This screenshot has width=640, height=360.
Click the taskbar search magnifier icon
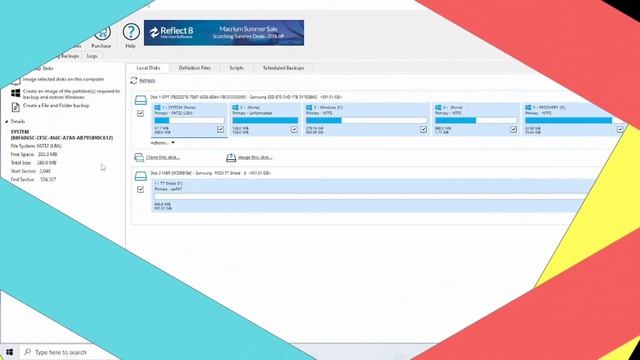point(27,351)
